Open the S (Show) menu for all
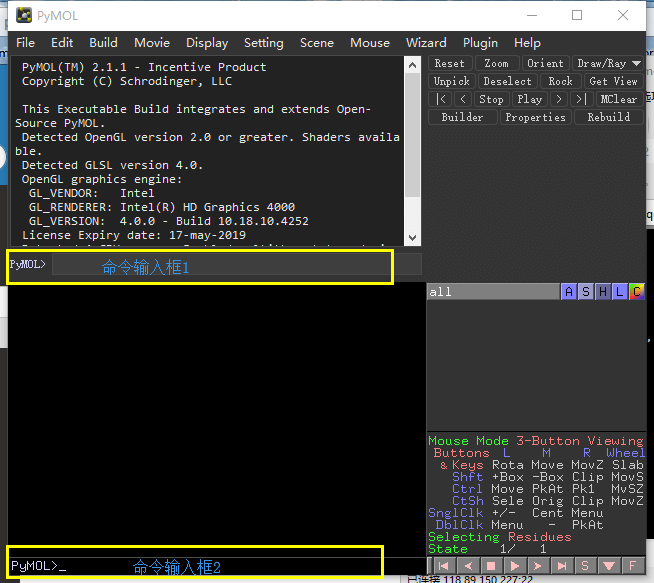 point(586,292)
